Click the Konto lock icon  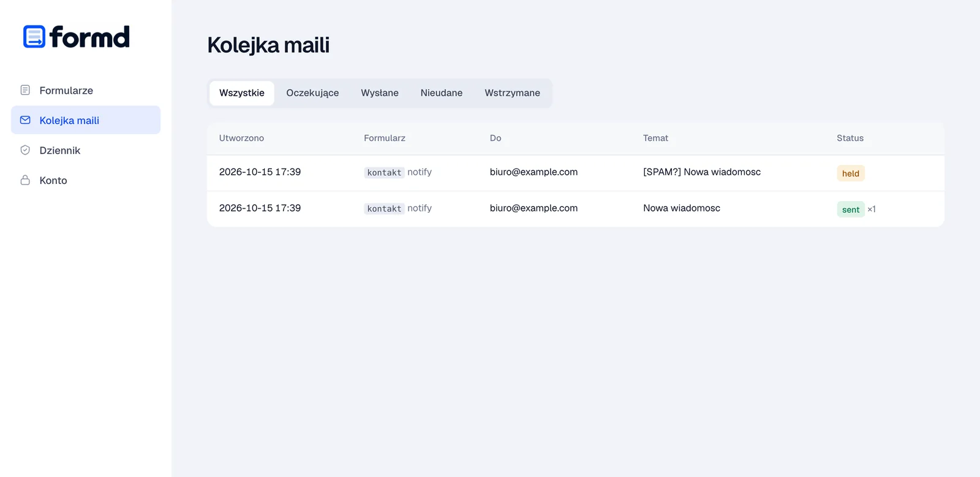(x=25, y=180)
